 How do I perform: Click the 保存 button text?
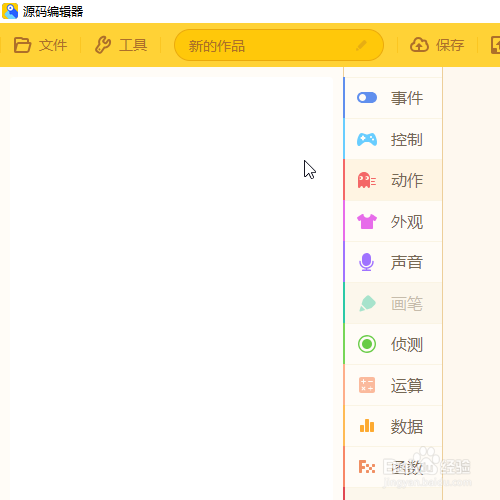[x=450, y=45]
